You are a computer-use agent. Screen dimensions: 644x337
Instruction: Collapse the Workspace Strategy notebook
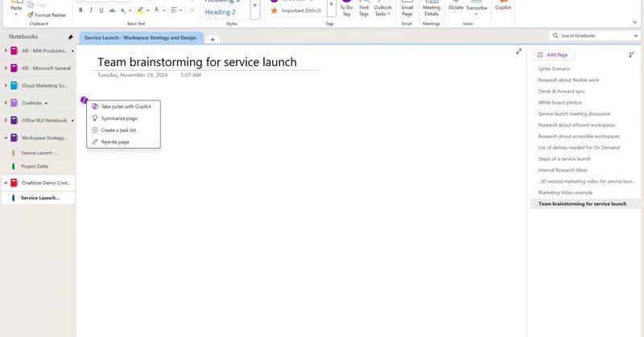tap(6, 138)
